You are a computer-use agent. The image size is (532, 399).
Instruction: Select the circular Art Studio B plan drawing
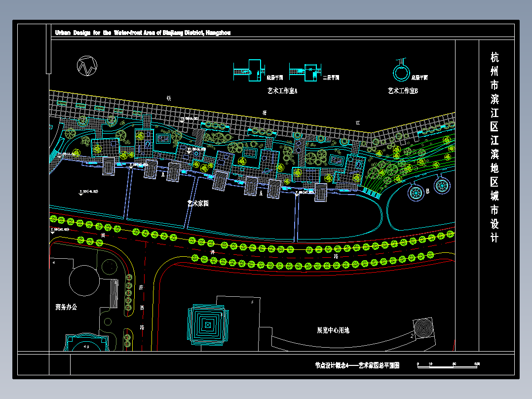401,70
